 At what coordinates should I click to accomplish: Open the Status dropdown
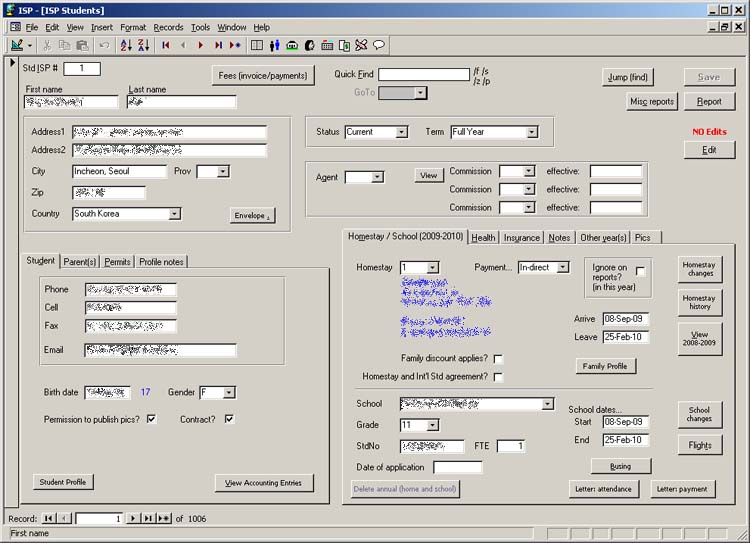click(401, 132)
